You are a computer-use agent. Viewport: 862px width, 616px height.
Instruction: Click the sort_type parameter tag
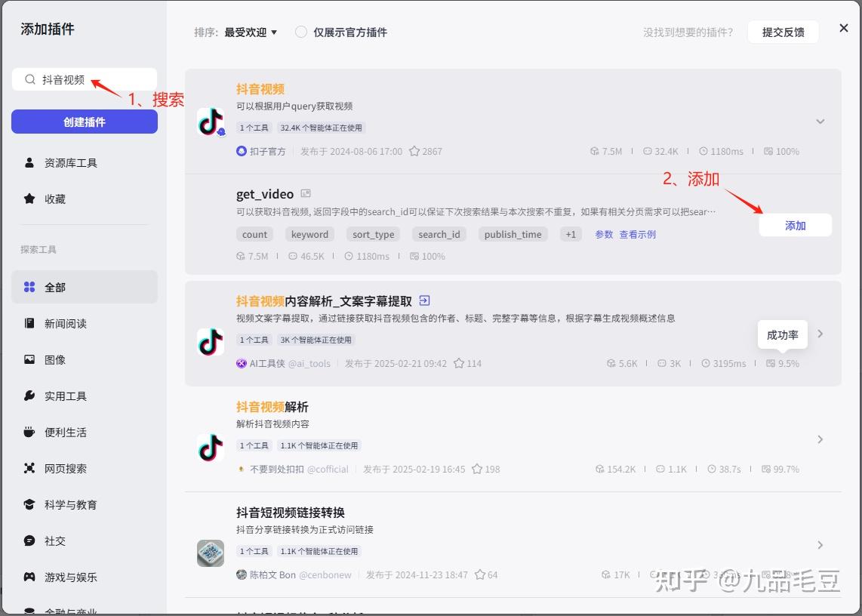pyautogui.click(x=374, y=234)
